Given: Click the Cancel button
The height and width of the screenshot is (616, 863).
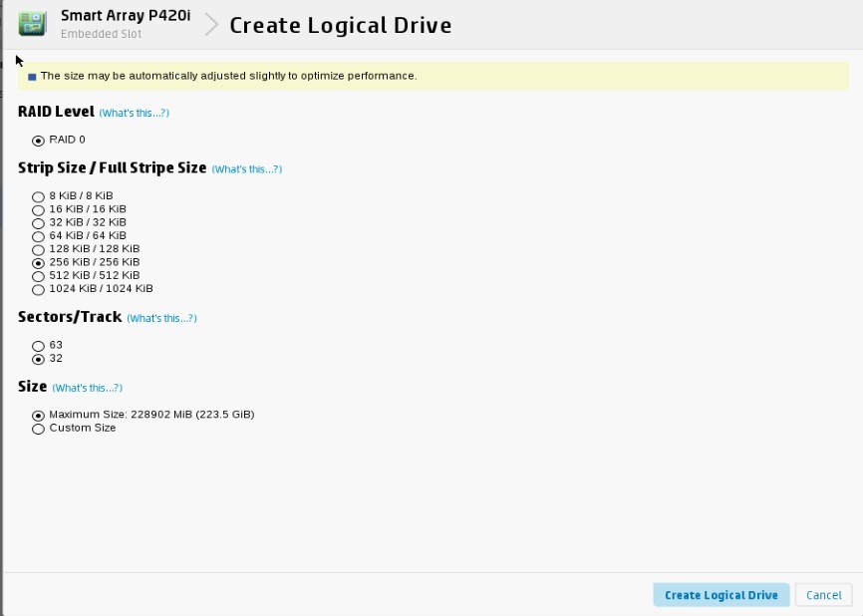Looking at the screenshot, I should (823, 595).
